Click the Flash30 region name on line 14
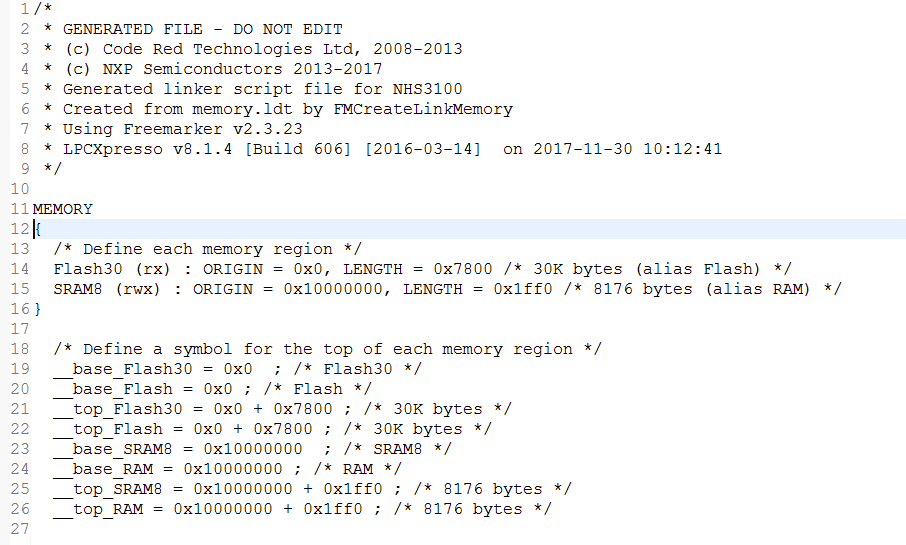This screenshot has width=906, height=545. pyautogui.click(x=88, y=269)
